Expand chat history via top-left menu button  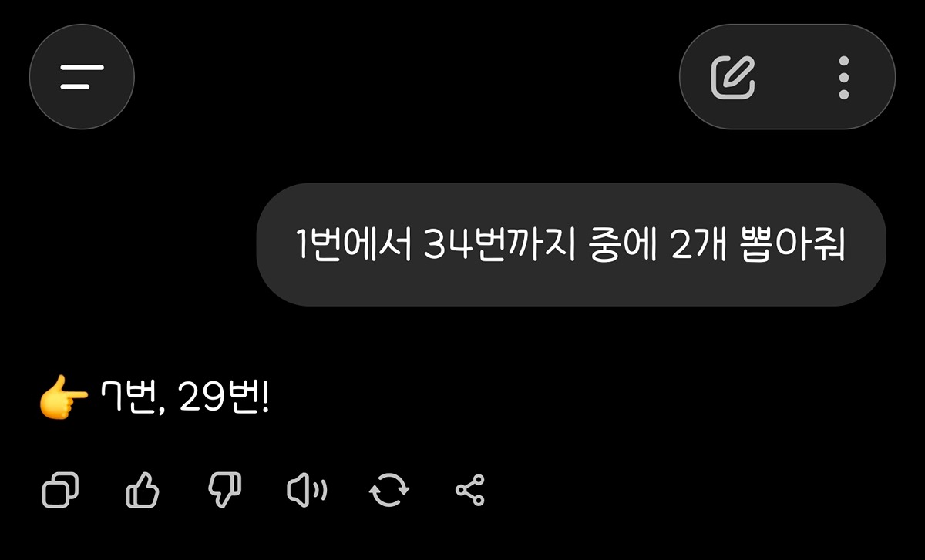point(82,76)
